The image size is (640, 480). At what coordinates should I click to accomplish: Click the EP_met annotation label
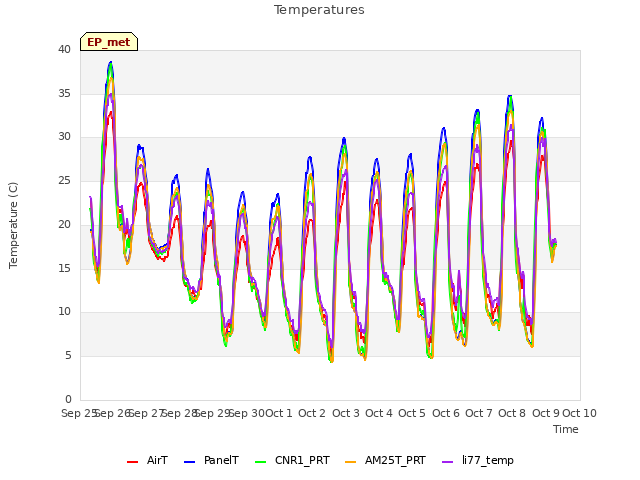click(x=109, y=42)
